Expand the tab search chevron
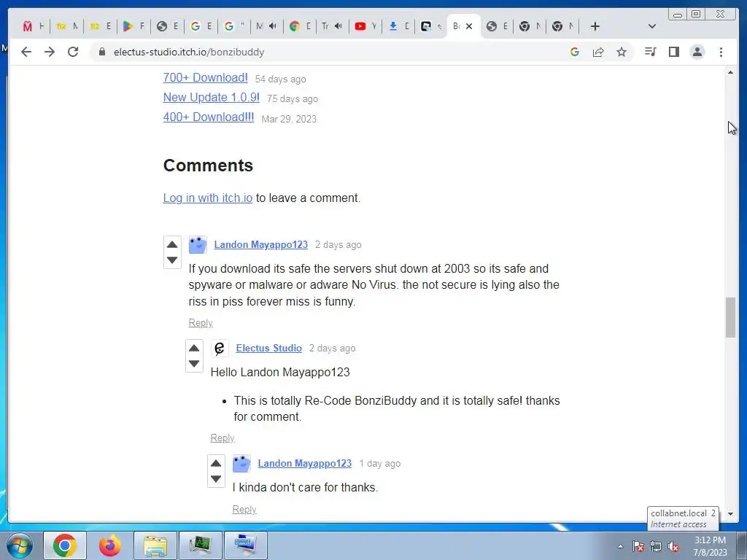The width and height of the screenshot is (747, 560). tap(652, 26)
